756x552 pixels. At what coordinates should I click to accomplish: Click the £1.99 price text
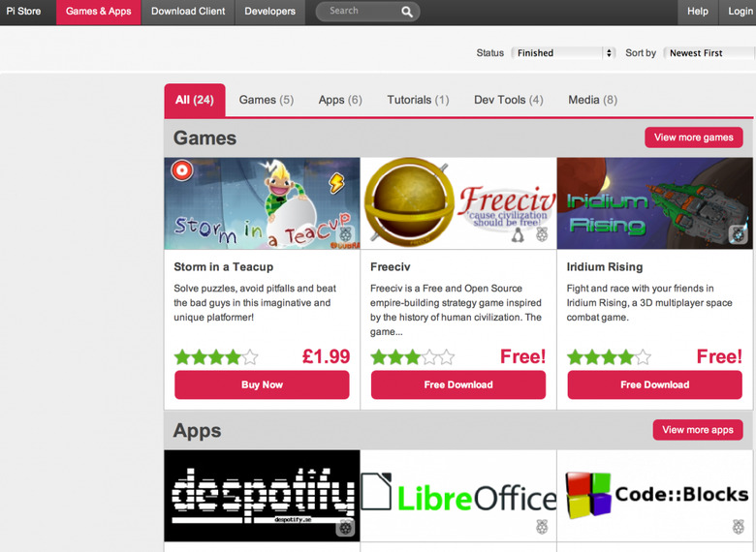coord(326,357)
